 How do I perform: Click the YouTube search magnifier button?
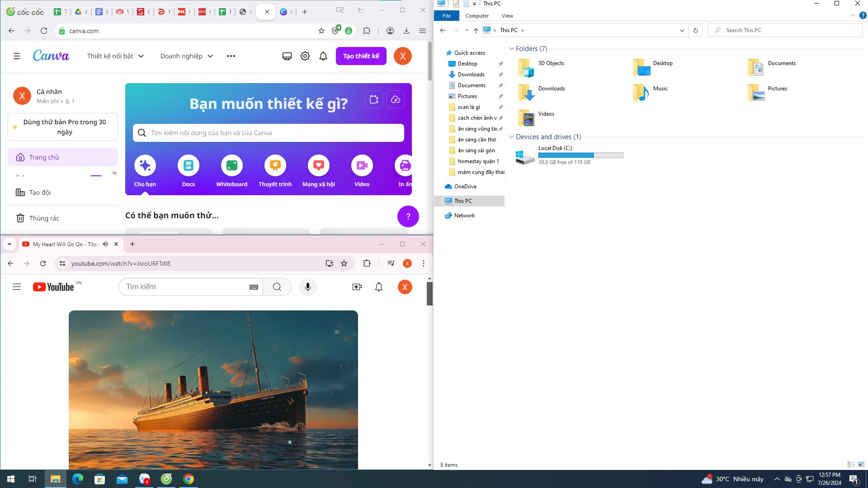tap(277, 287)
